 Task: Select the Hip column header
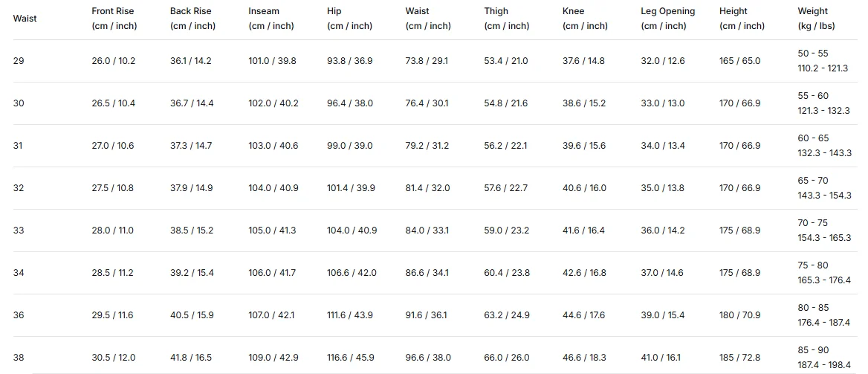pos(349,19)
